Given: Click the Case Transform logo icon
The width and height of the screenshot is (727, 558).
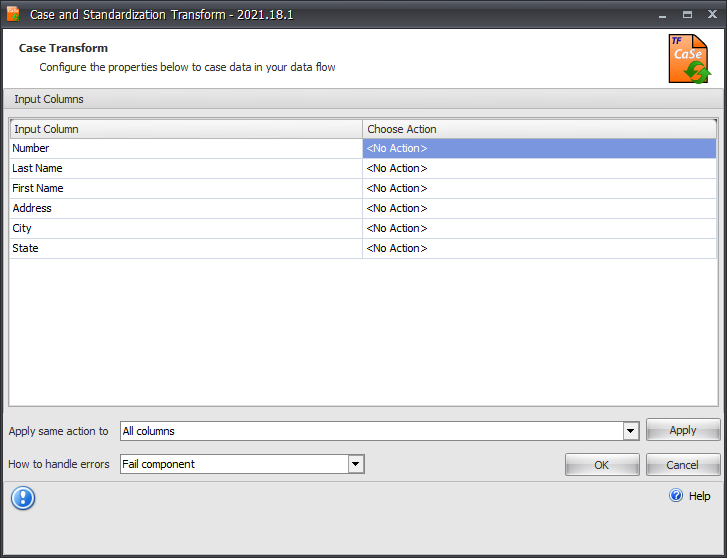Looking at the screenshot, I should [689, 59].
